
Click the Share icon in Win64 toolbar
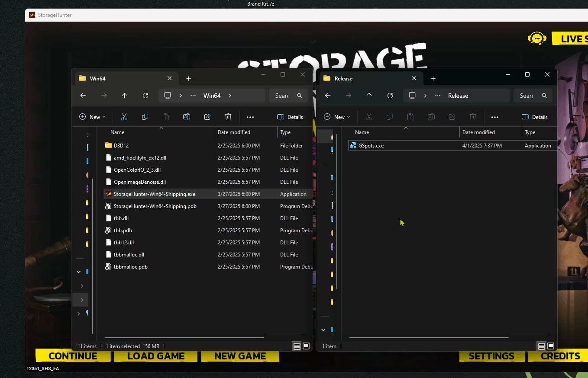207,117
